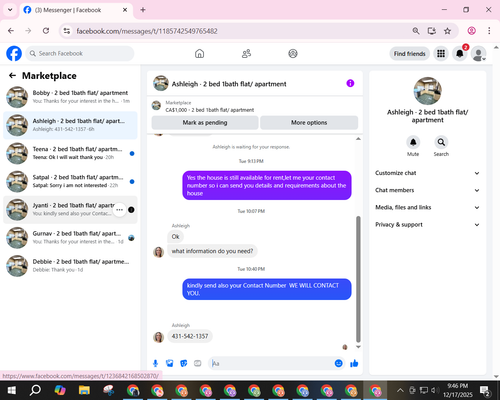
Task: Click the Search Facebook field
Action: coord(80,54)
